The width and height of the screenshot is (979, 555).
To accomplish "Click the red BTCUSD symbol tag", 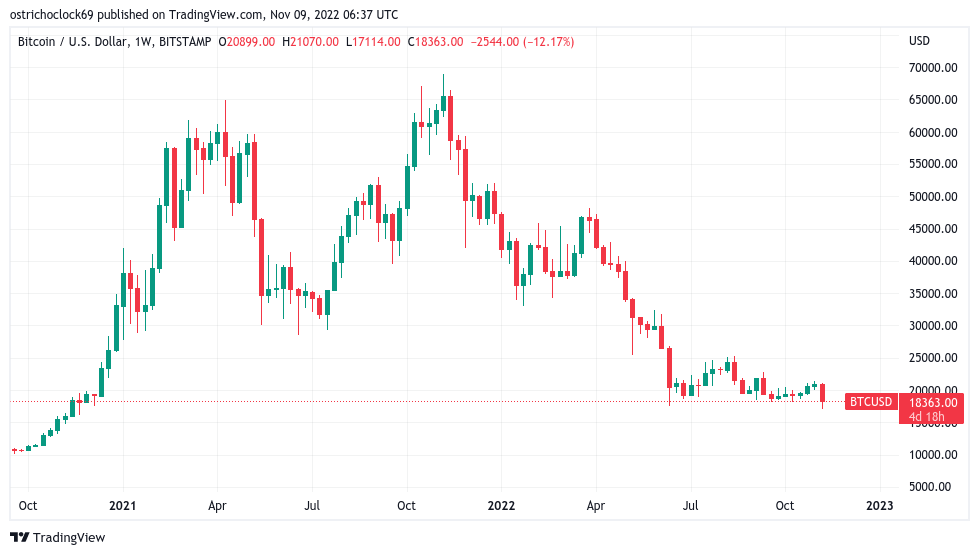I will 870,402.
